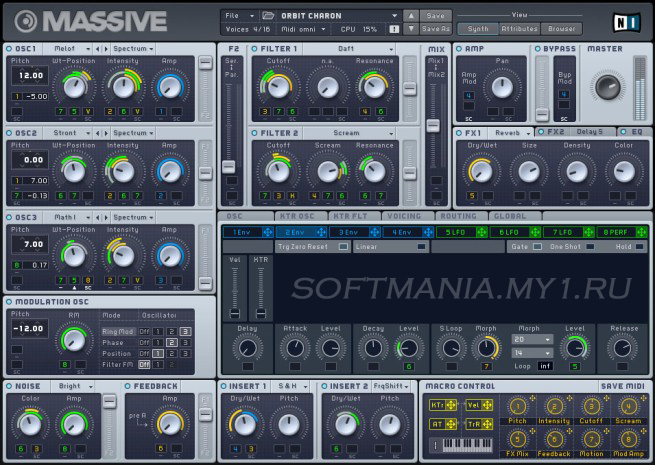Screen dimensions: 655x465
Task: Open Filter 1 Daft type dropdown
Action: coord(348,49)
